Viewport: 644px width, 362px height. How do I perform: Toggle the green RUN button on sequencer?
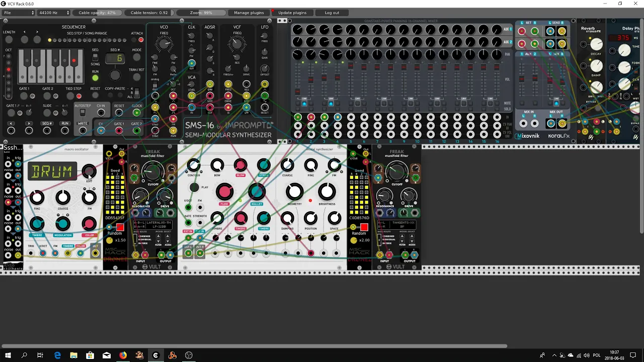(x=95, y=78)
